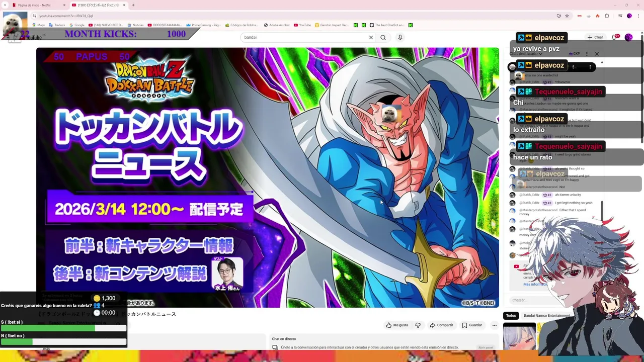Click the Abrir panel button
The image size is (644, 362).
tap(486, 347)
